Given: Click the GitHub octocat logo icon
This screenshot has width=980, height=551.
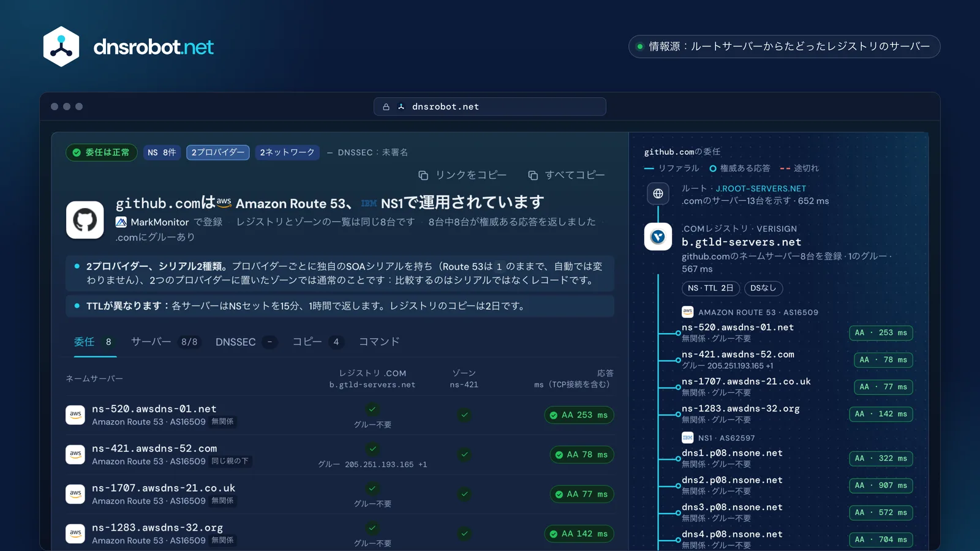Looking at the screenshot, I should point(85,220).
